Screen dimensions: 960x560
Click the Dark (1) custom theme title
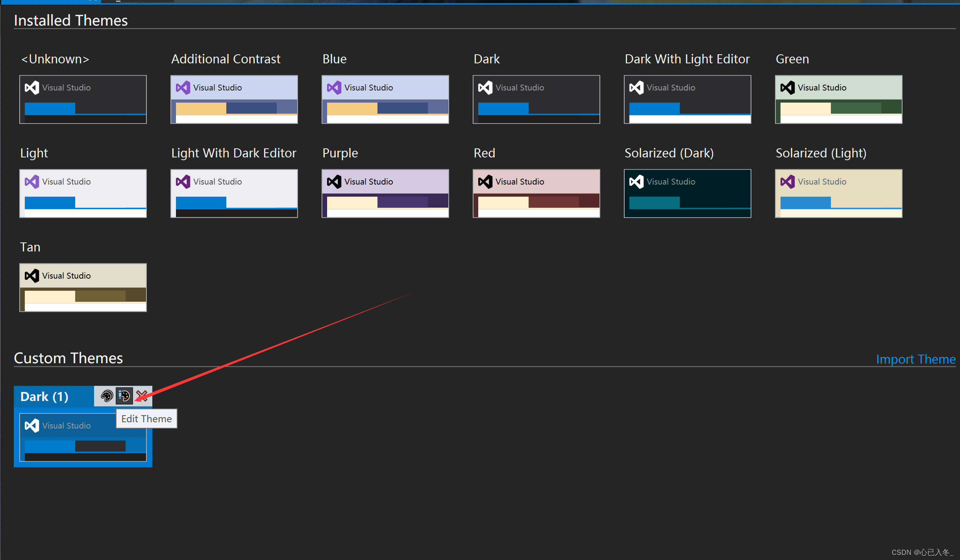pyautogui.click(x=44, y=396)
